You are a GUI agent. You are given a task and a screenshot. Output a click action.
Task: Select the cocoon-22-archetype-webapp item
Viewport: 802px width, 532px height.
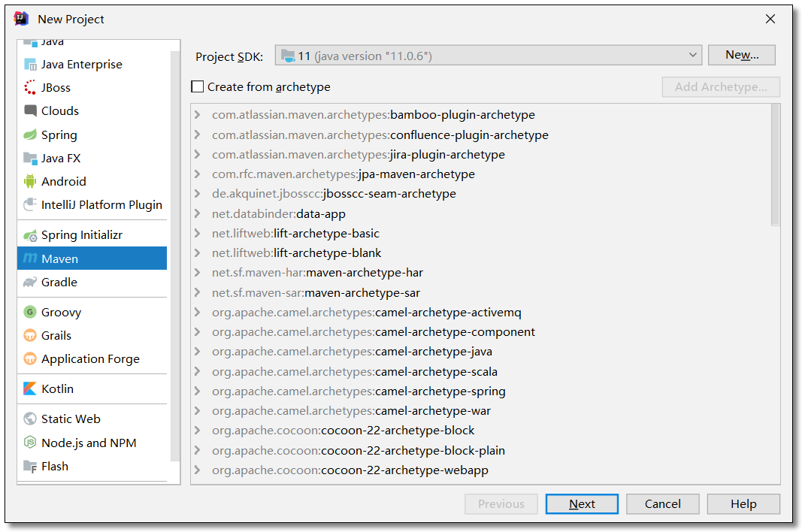click(404, 470)
